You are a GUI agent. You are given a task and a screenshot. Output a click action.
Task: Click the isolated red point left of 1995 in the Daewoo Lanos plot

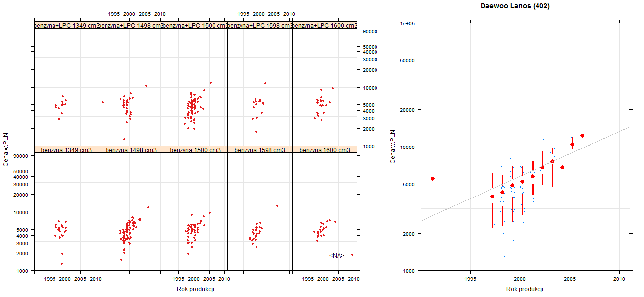[x=433, y=179]
